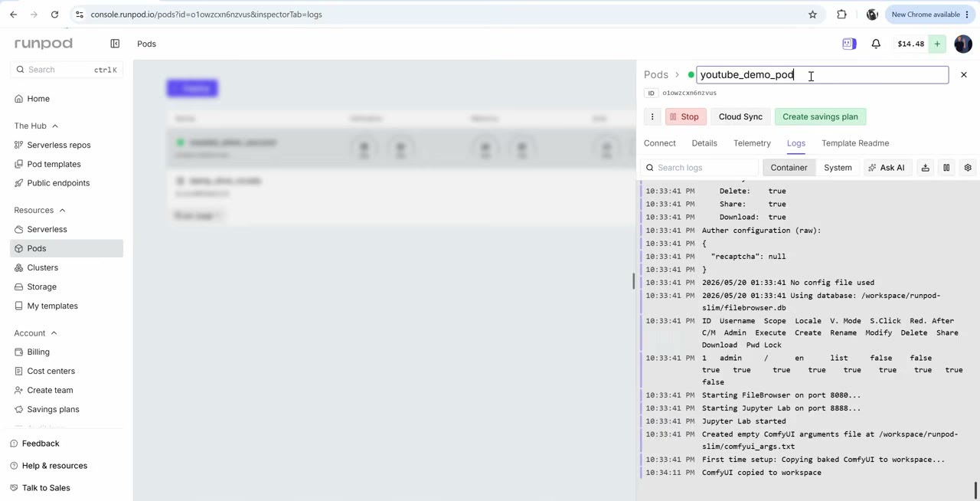Reload the browser page
This screenshot has width=980, height=501.
[x=54, y=15]
